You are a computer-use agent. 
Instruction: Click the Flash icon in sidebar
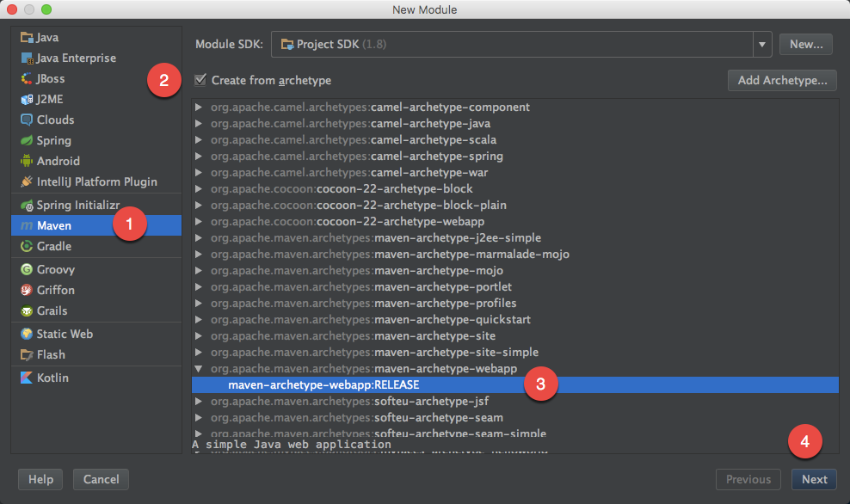(x=27, y=354)
